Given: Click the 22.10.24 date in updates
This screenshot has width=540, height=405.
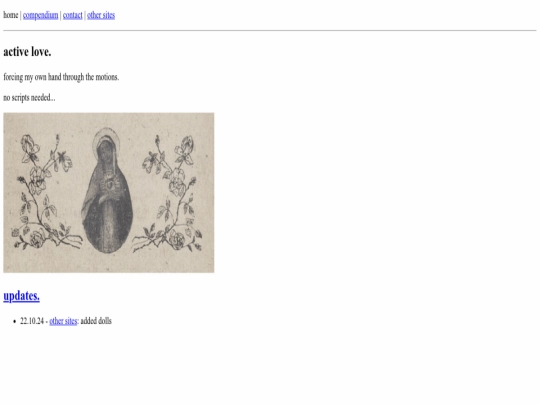Looking at the screenshot, I should 32,321.
